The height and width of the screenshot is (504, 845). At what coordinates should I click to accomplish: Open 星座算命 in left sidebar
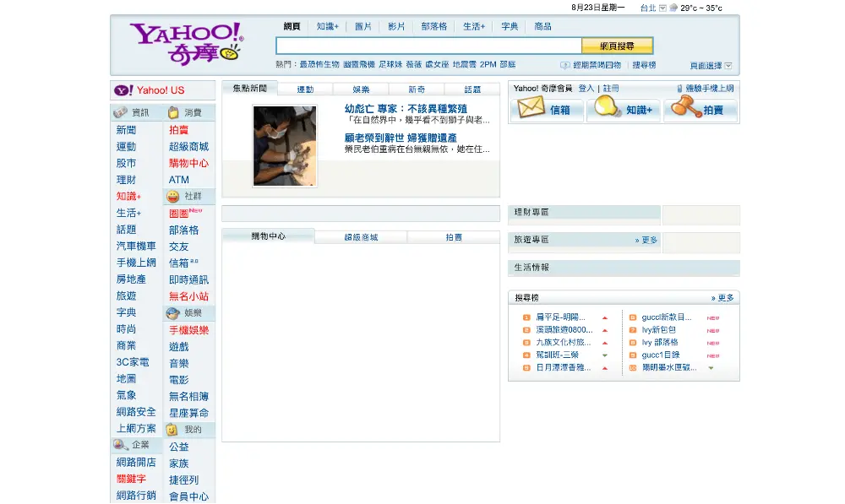[188, 413]
